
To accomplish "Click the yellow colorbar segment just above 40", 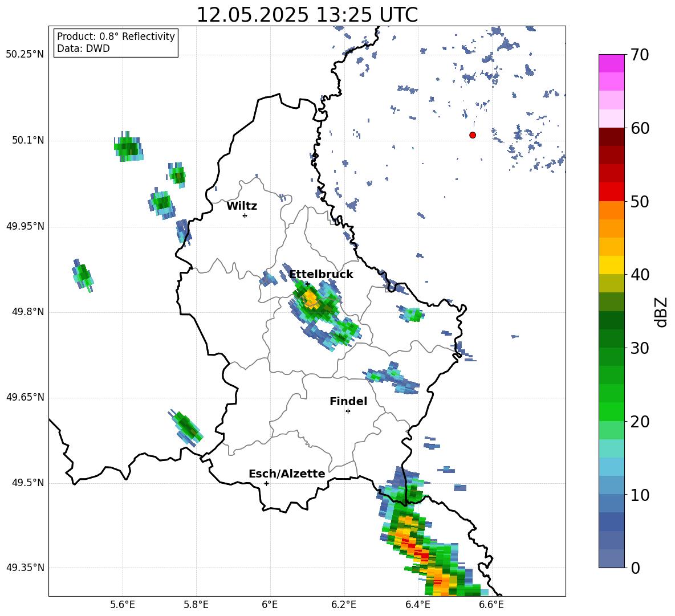I will point(611,265).
